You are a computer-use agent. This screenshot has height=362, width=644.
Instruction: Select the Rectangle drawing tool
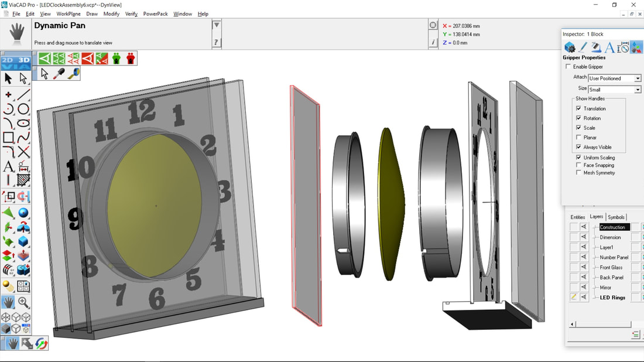coord(8,138)
